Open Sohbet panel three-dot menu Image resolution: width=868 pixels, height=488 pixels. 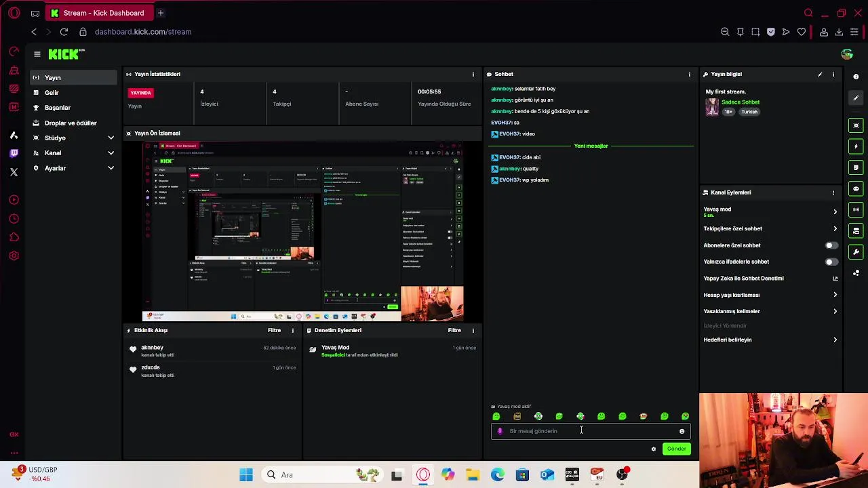click(689, 74)
